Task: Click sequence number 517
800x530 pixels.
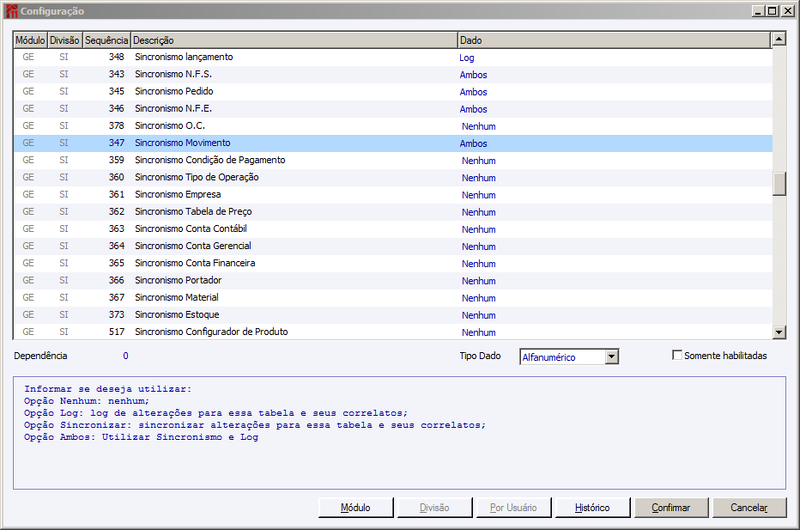Action: tap(116, 332)
